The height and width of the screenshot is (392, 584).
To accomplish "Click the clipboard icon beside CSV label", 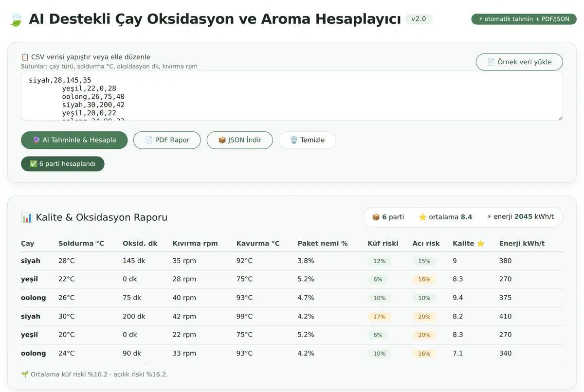I will coord(25,57).
